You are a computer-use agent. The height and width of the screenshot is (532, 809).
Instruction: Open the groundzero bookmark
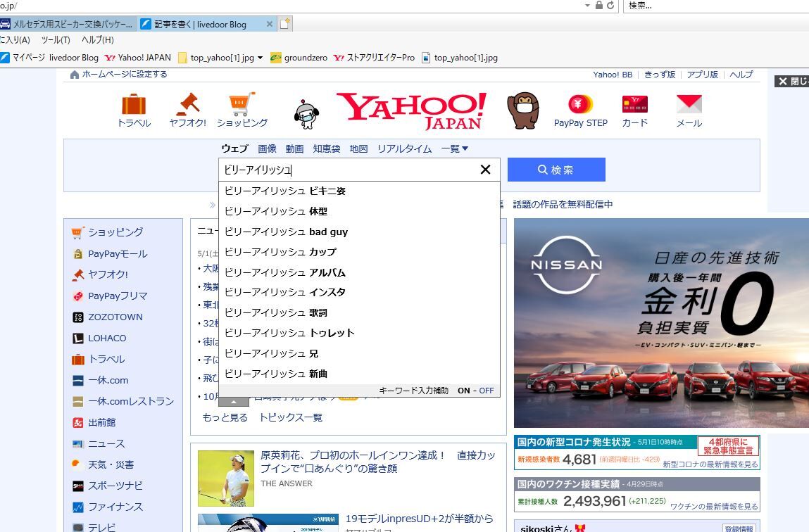click(299, 58)
